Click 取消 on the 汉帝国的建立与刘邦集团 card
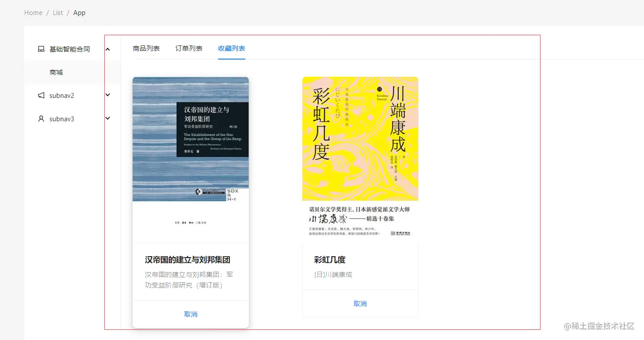 tap(191, 314)
